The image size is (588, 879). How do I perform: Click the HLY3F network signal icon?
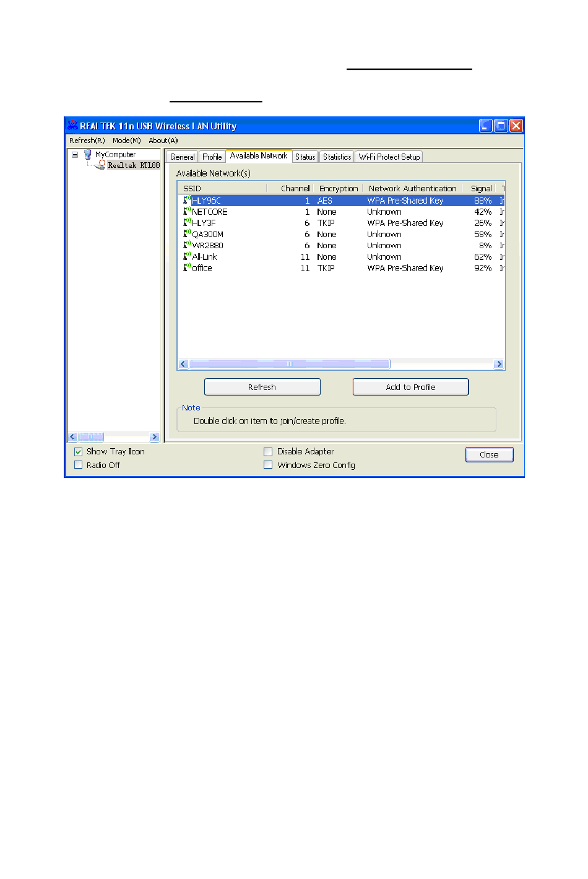pyautogui.click(x=187, y=222)
